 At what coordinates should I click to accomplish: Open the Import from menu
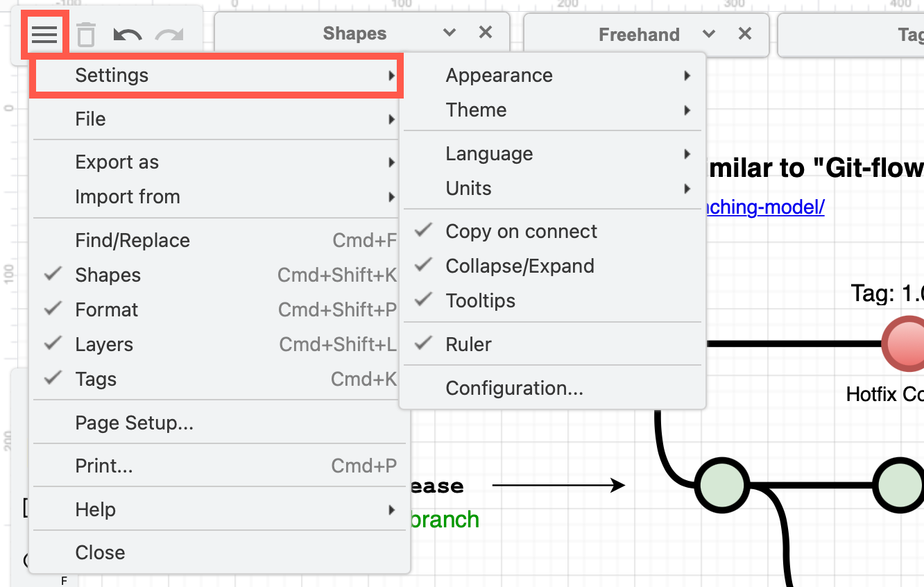coord(128,196)
